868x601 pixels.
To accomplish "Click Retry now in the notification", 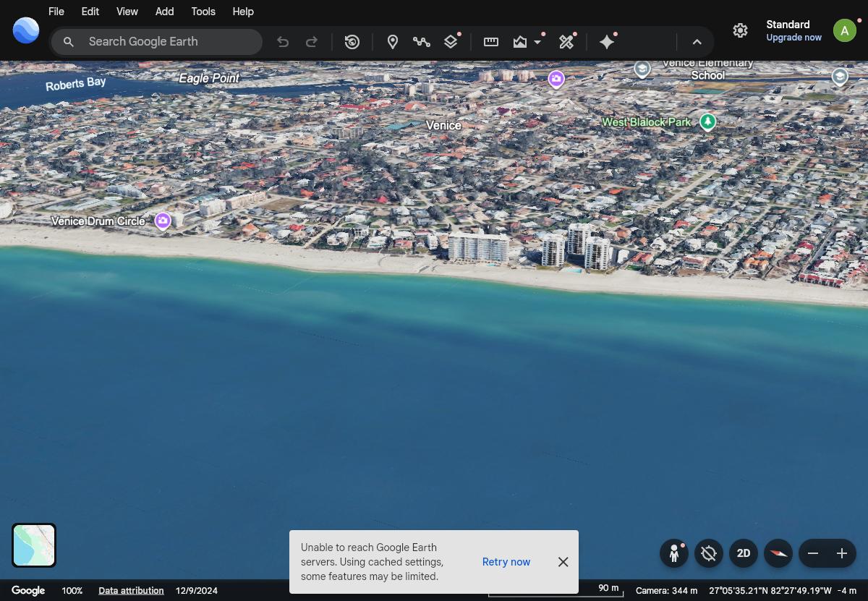I will tap(506, 562).
